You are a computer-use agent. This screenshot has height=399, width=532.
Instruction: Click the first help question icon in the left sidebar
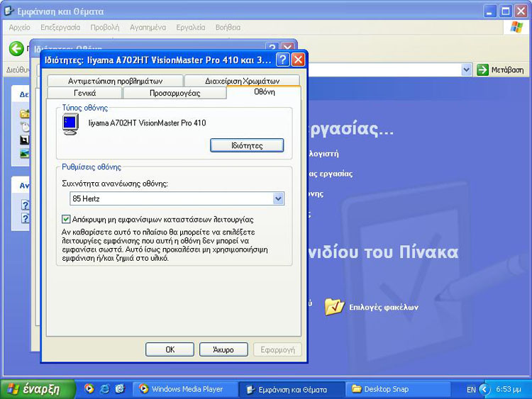pyautogui.click(x=25, y=205)
